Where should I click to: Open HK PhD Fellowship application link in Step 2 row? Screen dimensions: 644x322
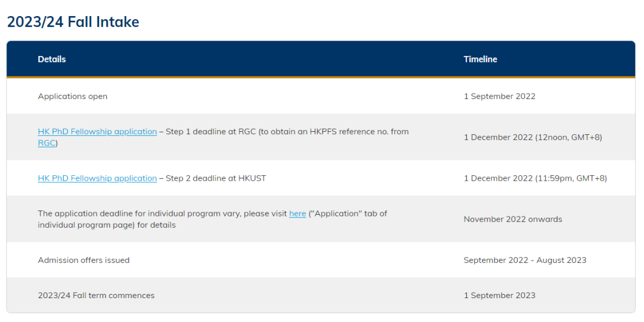tap(97, 178)
